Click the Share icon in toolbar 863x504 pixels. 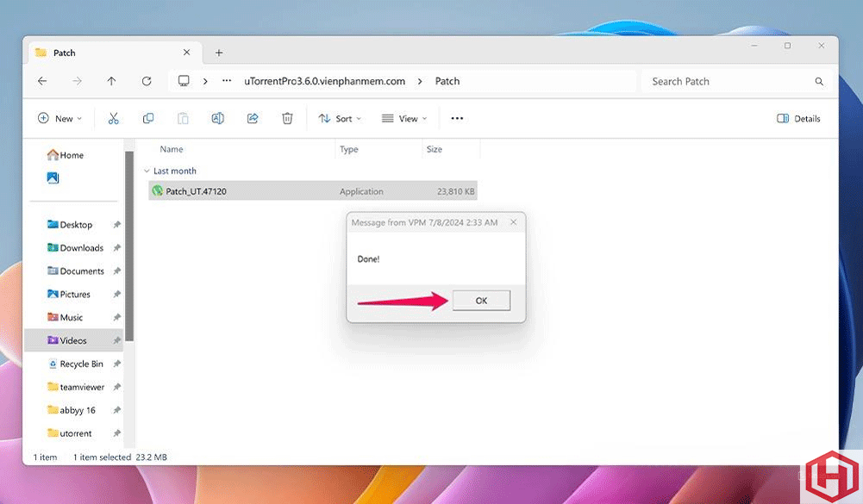point(253,118)
